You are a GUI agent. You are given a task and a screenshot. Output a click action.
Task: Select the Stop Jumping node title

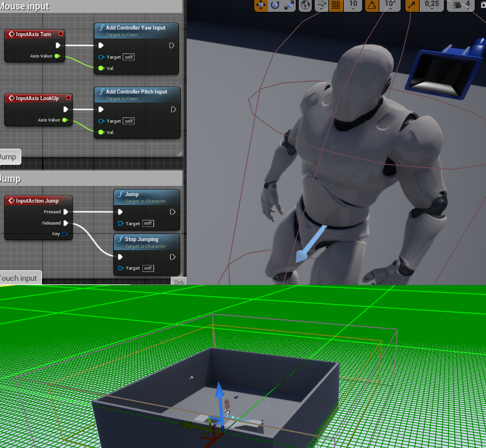[x=142, y=239]
